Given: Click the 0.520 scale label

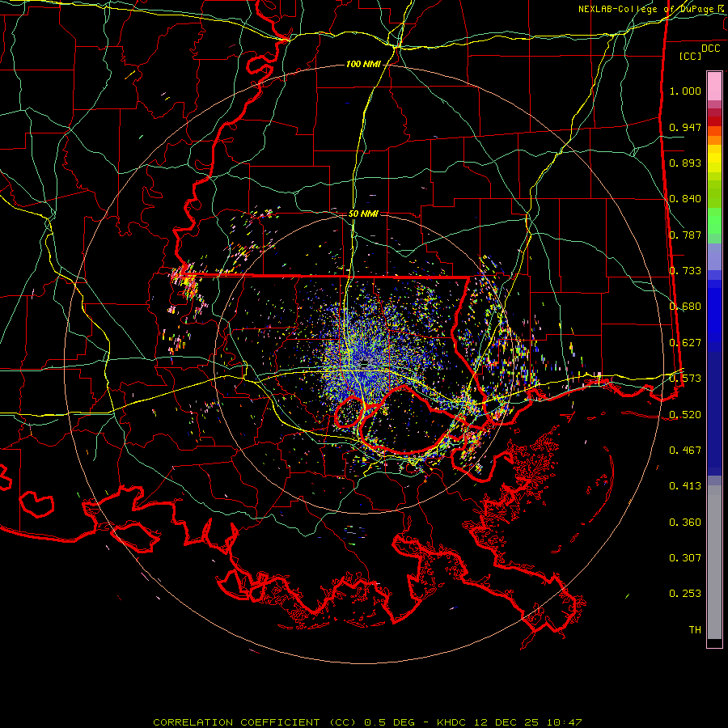Looking at the screenshot, I should tap(685, 415).
